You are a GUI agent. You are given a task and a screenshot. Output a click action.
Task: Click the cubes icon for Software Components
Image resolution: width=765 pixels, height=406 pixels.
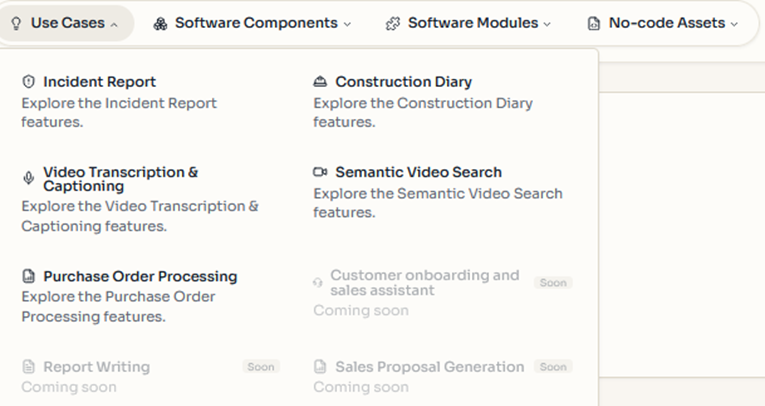click(x=160, y=24)
